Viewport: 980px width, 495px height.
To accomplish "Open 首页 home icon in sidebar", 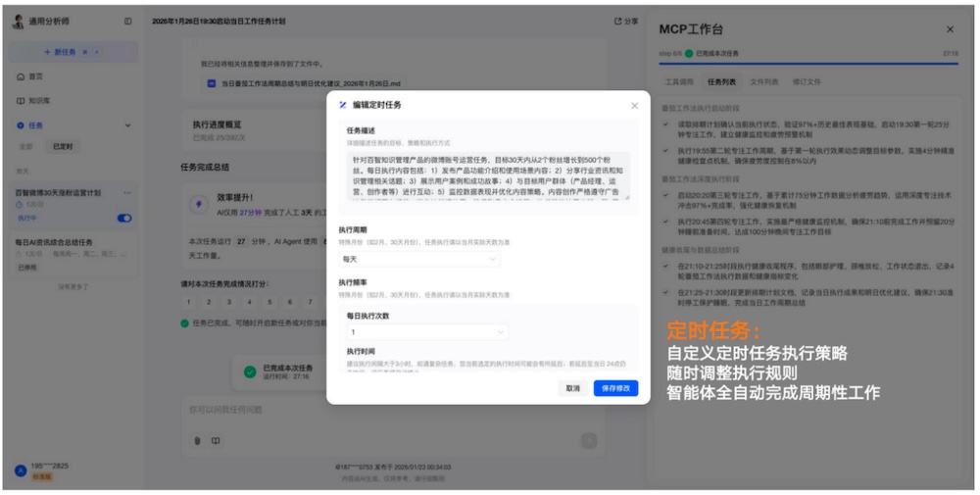I will [22, 75].
